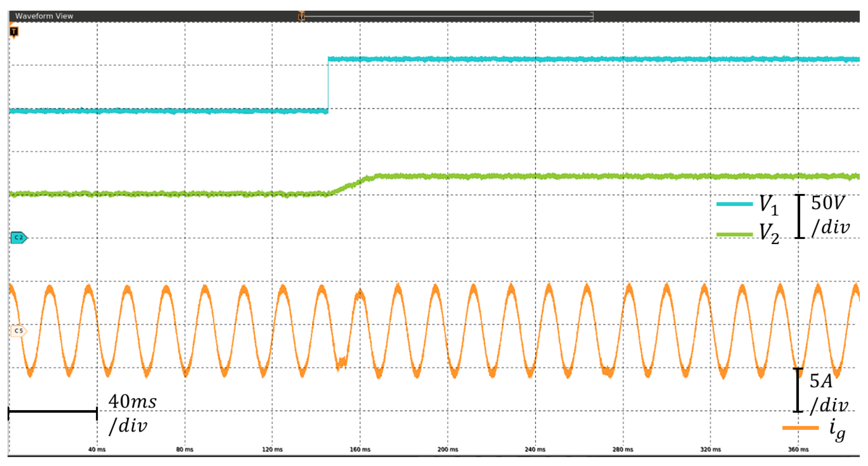Image resolution: width=868 pixels, height=466 pixels.
Task: Click the 200 ms time axis label
Action: click(x=447, y=449)
